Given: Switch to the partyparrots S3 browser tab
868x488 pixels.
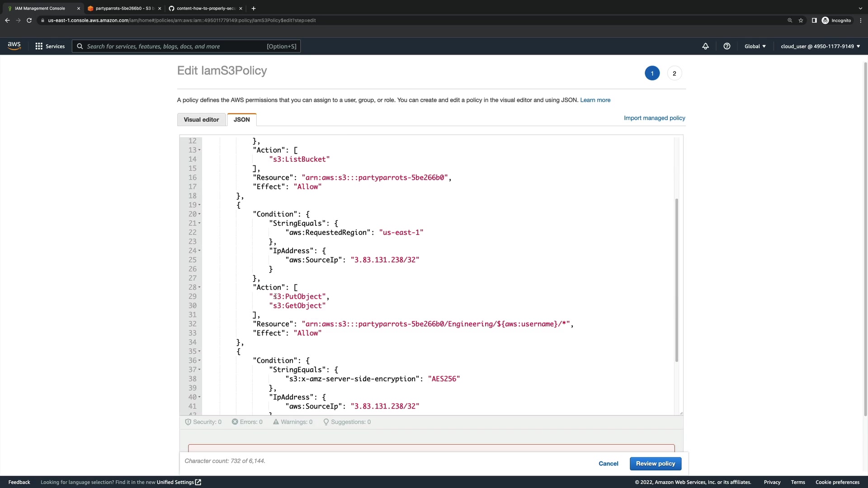Looking at the screenshot, I should coord(123,8).
